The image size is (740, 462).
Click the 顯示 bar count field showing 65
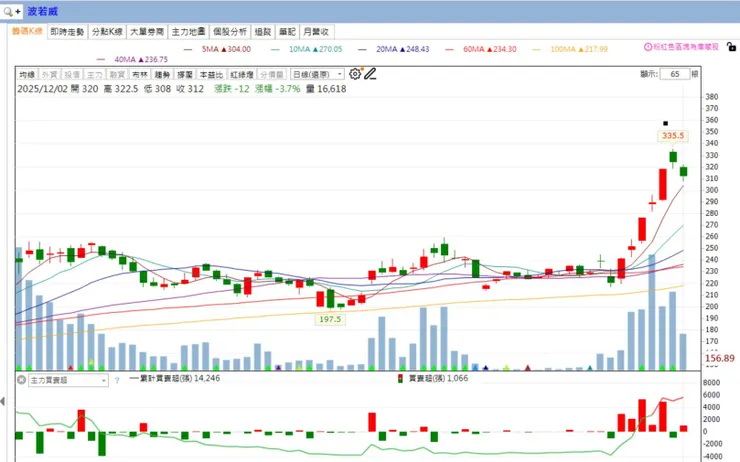[x=675, y=74]
